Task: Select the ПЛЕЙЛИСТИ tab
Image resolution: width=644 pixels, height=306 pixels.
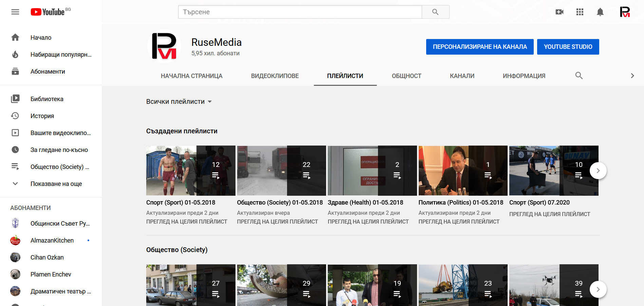Action: coord(345,76)
